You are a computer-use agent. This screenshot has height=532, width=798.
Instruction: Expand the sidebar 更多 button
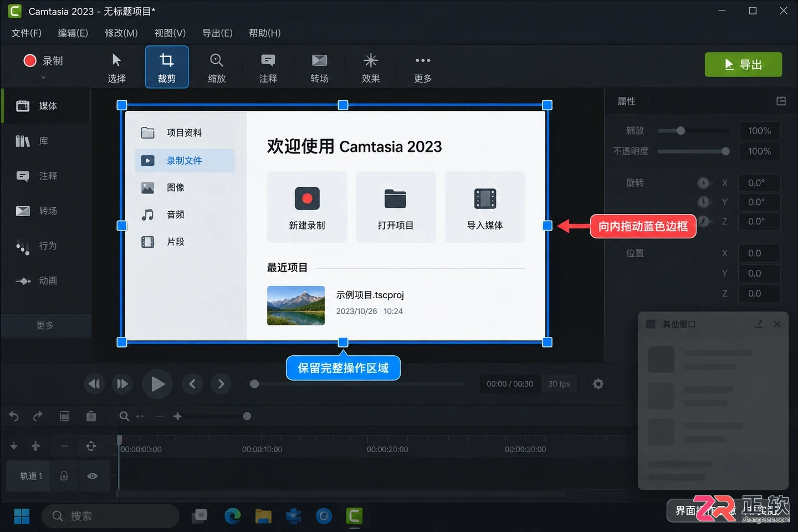pyautogui.click(x=46, y=326)
